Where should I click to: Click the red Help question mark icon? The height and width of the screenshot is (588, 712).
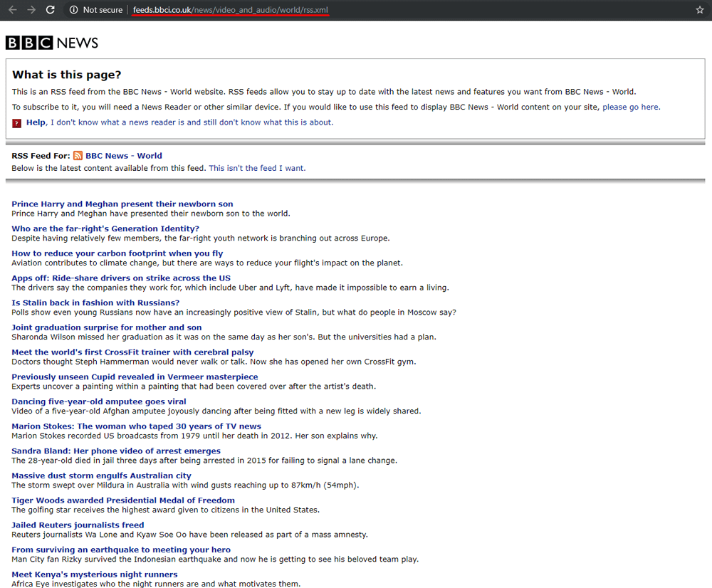[17, 122]
